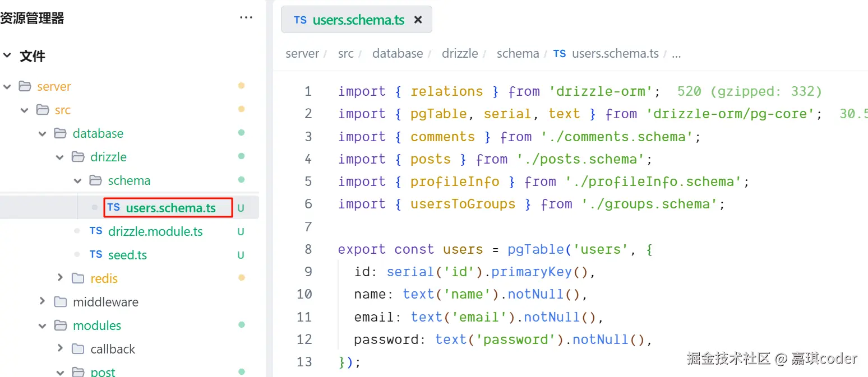The height and width of the screenshot is (377, 868).
Task: Collapse the 文件 section chevron
Action: coord(7,55)
